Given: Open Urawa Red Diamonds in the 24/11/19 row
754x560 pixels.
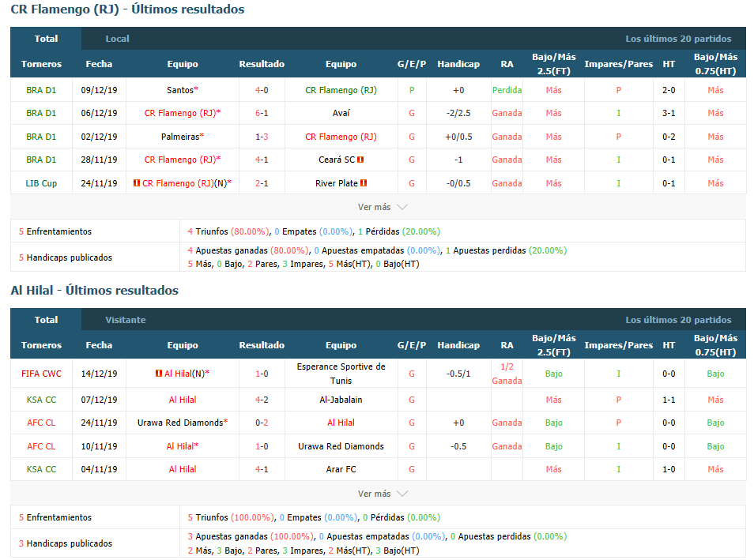Looking at the screenshot, I should click(x=180, y=423).
